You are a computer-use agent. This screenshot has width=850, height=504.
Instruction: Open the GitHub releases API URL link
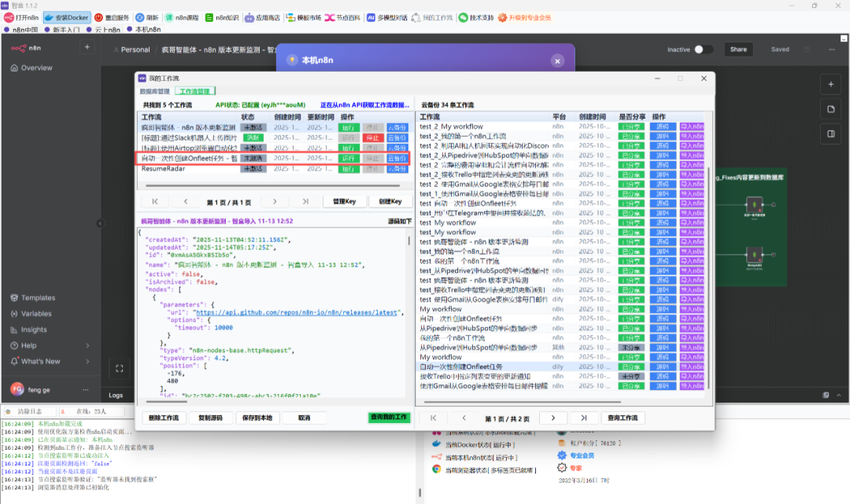click(295, 312)
